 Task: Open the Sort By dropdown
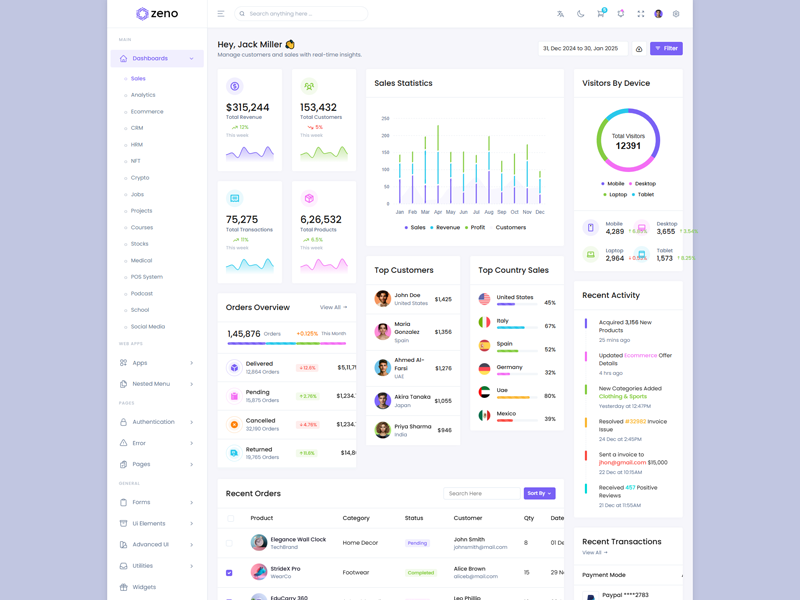click(539, 493)
